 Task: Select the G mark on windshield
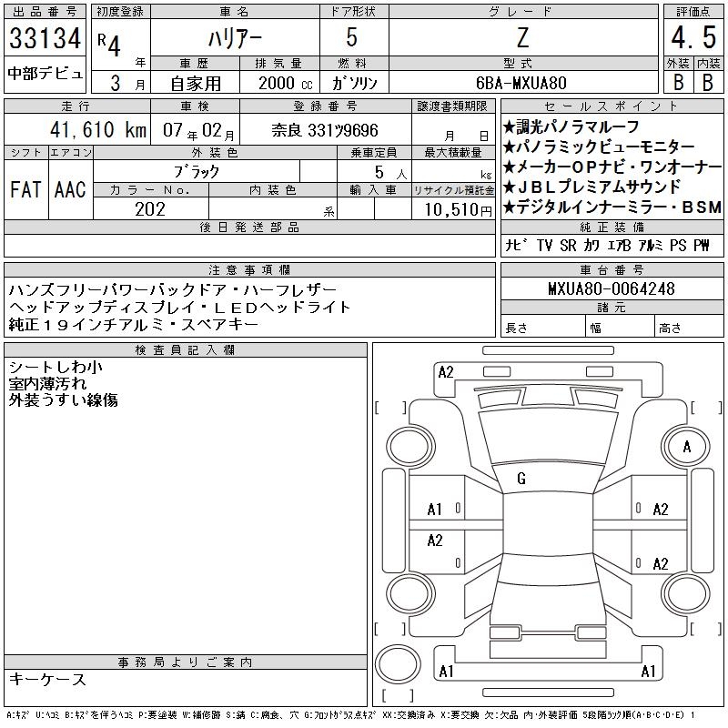521,479
